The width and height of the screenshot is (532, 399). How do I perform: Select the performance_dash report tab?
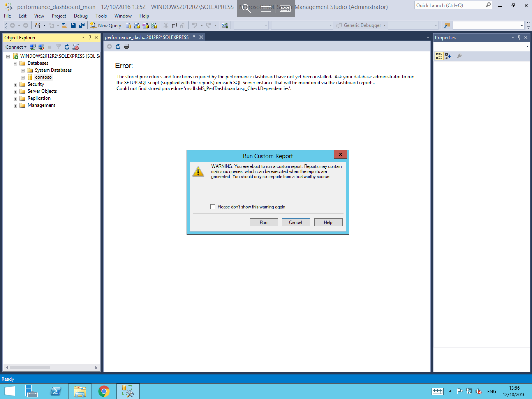click(147, 37)
